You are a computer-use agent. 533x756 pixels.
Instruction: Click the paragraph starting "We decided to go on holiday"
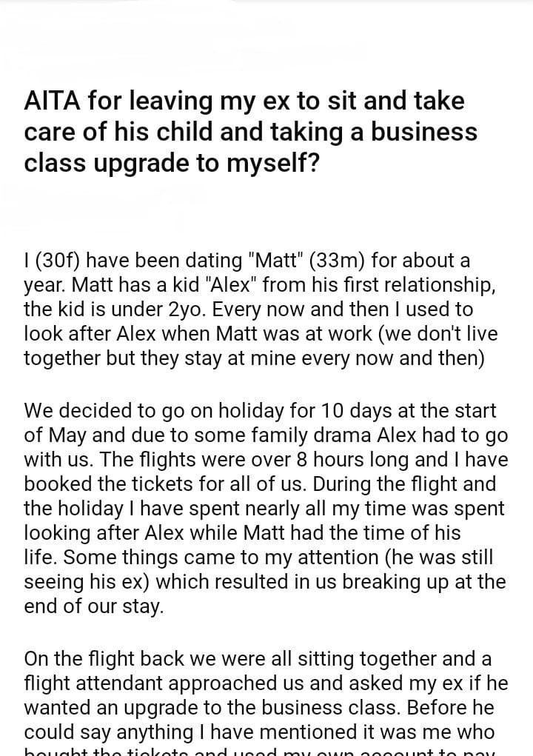pos(265,509)
